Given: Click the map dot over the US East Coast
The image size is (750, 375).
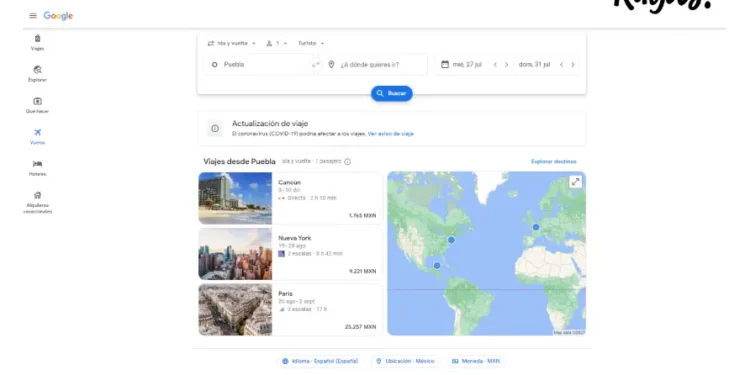Looking at the screenshot, I should pyautogui.click(x=451, y=240).
